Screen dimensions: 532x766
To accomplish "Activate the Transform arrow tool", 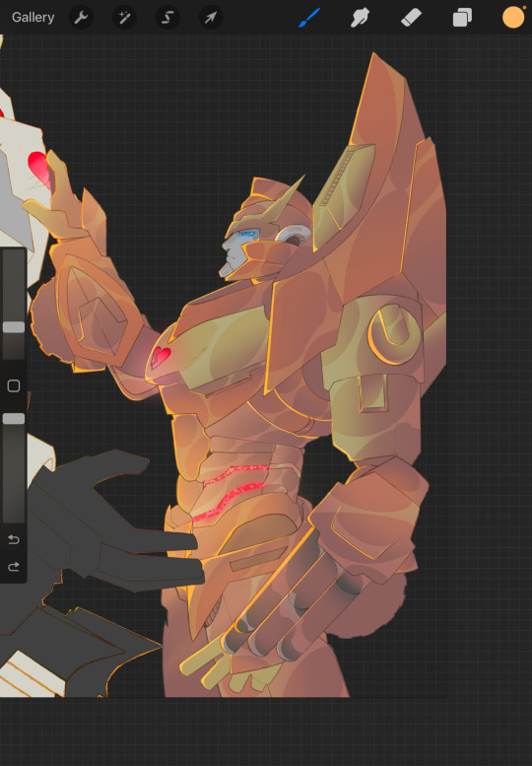I will [x=211, y=18].
